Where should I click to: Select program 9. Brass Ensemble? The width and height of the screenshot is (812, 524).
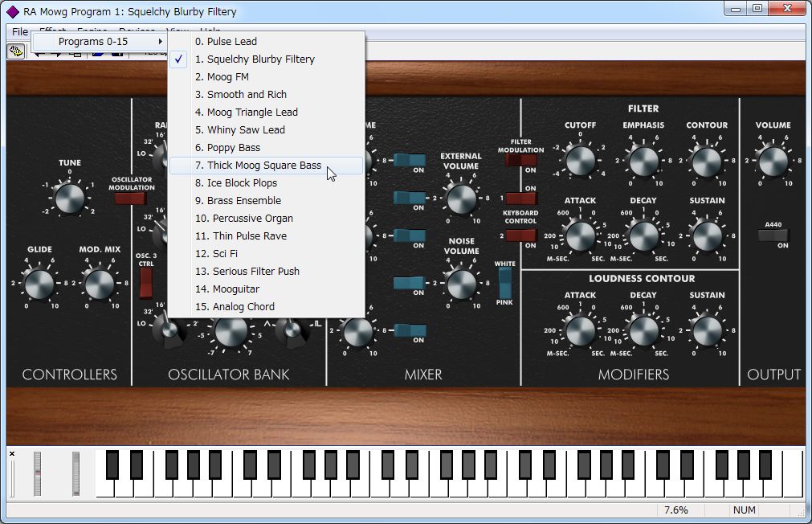[x=266, y=201]
